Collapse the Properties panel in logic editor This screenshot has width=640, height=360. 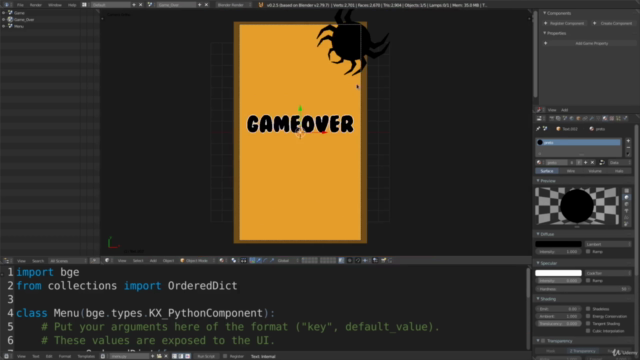(x=544, y=33)
